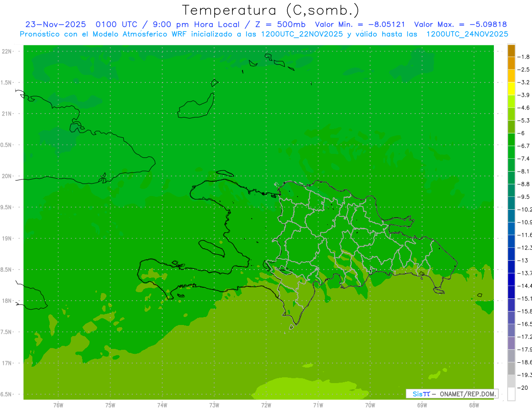532x411 pixels.
Task: Click the title "Temperatura (C,somb.)"
Action: (271, 10)
